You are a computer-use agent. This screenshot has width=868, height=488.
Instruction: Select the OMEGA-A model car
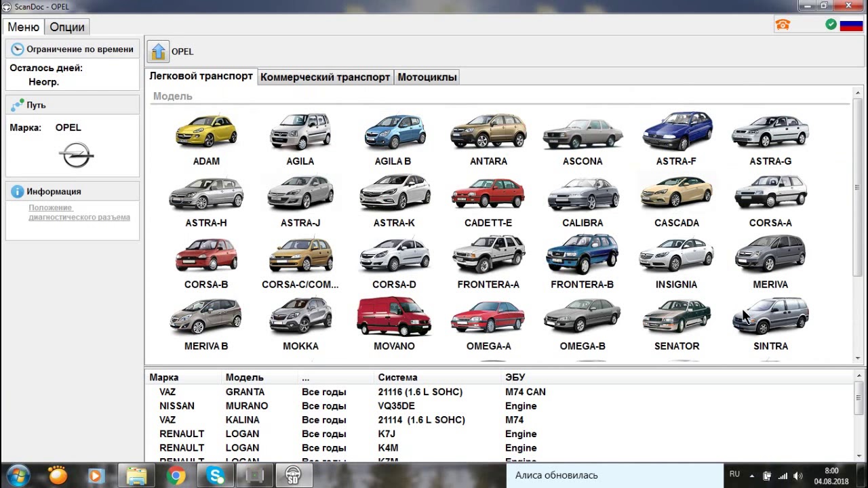coord(488,317)
